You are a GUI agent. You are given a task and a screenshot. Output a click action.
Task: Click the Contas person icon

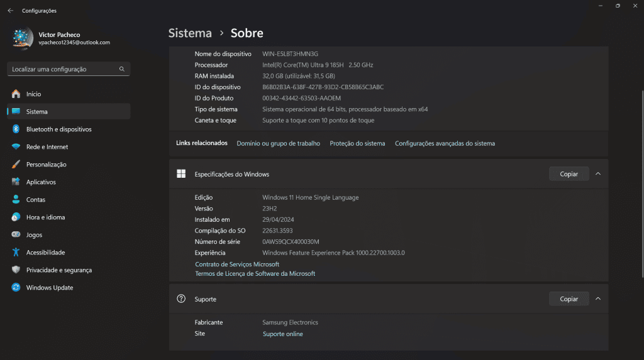pos(16,200)
